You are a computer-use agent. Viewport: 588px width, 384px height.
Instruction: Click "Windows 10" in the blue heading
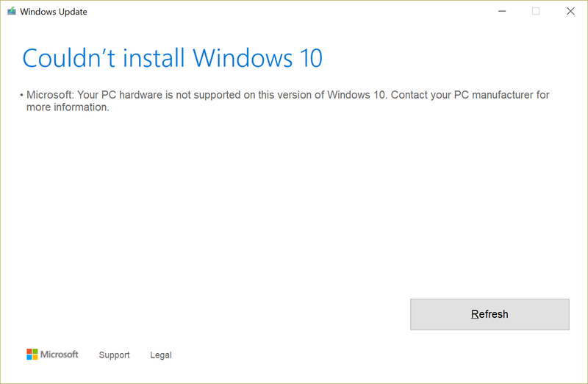pos(257,57)
